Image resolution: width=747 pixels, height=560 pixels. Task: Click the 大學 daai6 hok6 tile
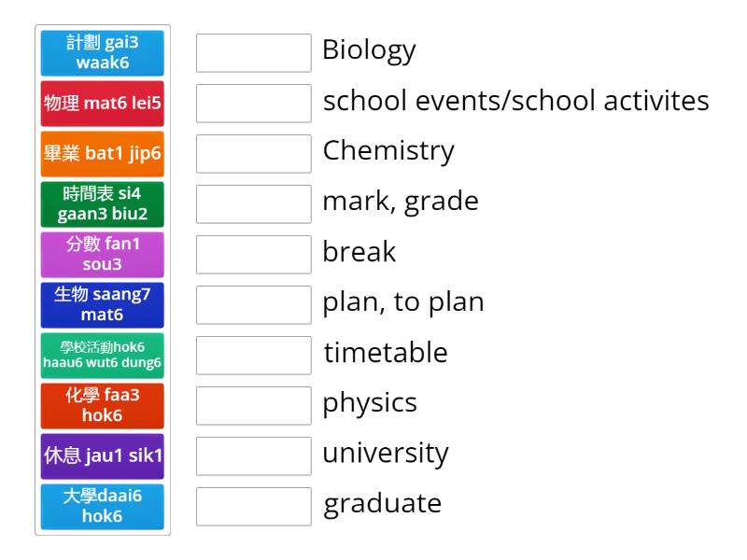(102, 507)
